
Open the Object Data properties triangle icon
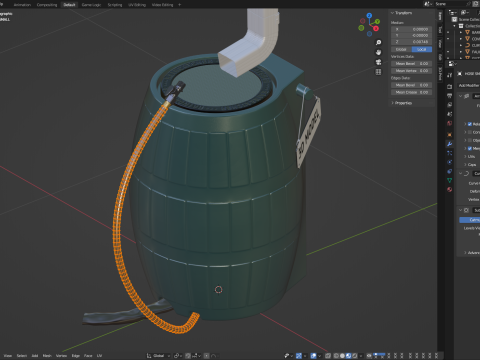coord(450,180)
